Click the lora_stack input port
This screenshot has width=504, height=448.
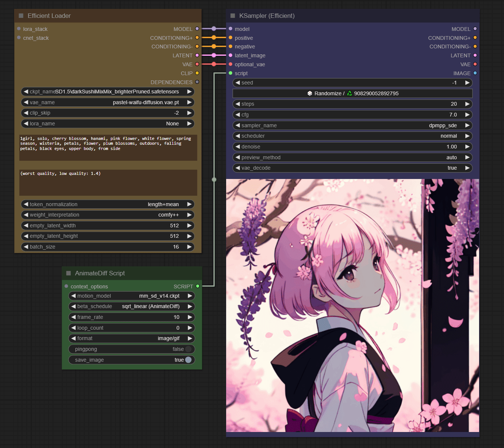pos(19,29)
